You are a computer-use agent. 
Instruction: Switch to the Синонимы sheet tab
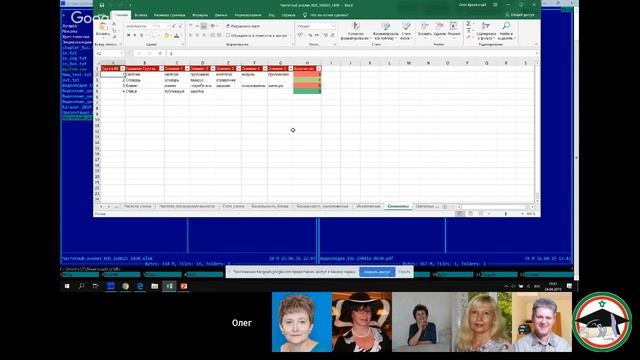coord(398,207)
